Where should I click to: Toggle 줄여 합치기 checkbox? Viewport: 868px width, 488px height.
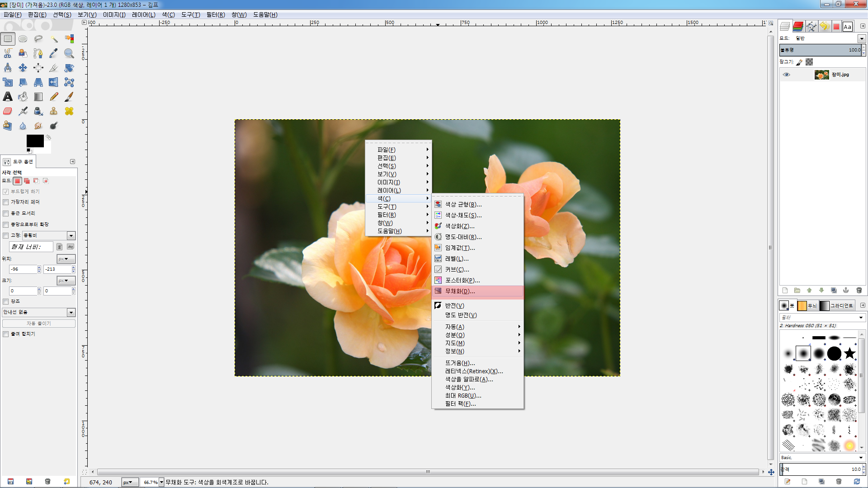pyautogui.click(x=6, y=334)
